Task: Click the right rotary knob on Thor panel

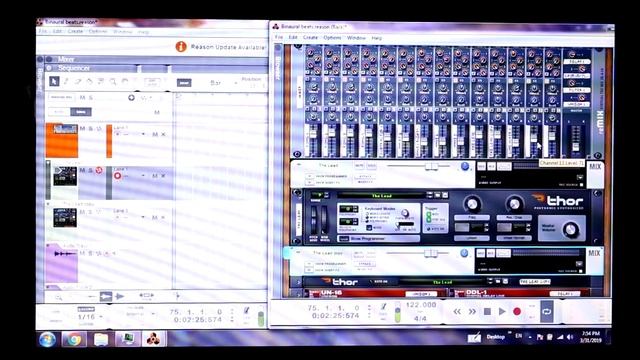Action: tap(514, 204)
